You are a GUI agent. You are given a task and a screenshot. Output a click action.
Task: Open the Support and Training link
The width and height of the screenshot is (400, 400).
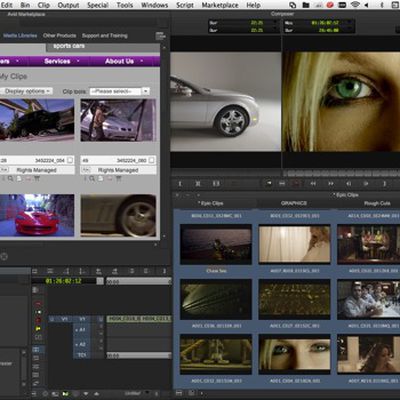pos(105,35)
